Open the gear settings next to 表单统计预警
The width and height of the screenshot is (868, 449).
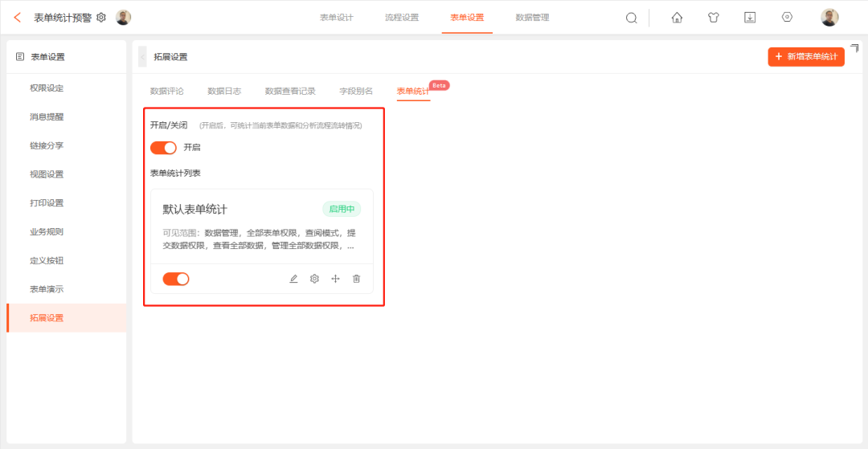100,18
